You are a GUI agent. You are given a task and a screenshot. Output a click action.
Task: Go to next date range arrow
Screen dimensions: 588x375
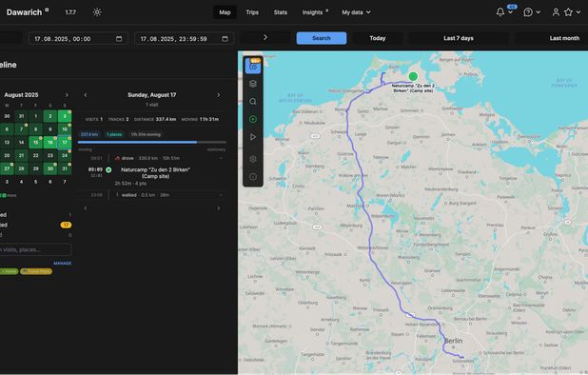[265, 37]
